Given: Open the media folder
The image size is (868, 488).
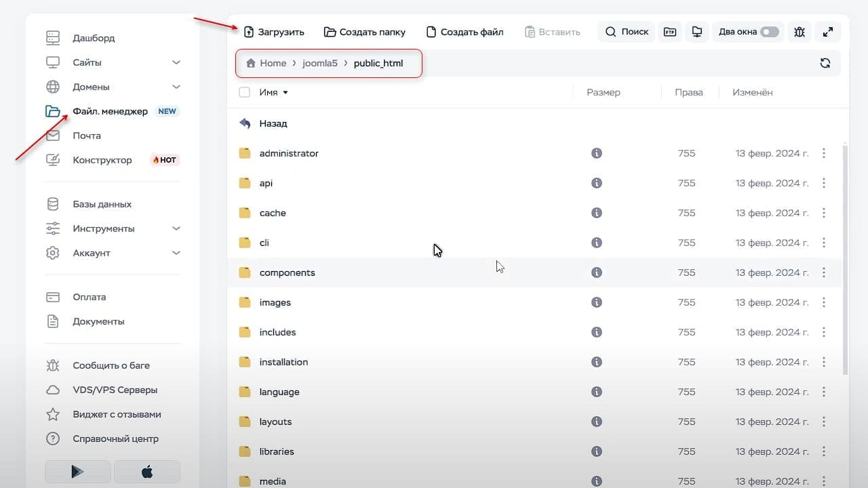Looking at the screenshot, I should pos(273,481).
